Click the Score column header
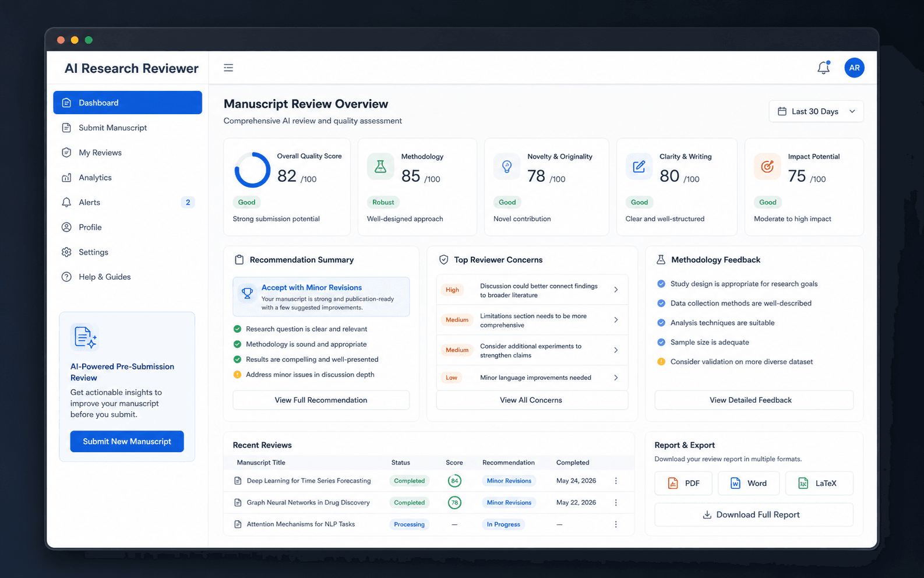This screenshot has width=924, height=578. (x=454, y=463)
